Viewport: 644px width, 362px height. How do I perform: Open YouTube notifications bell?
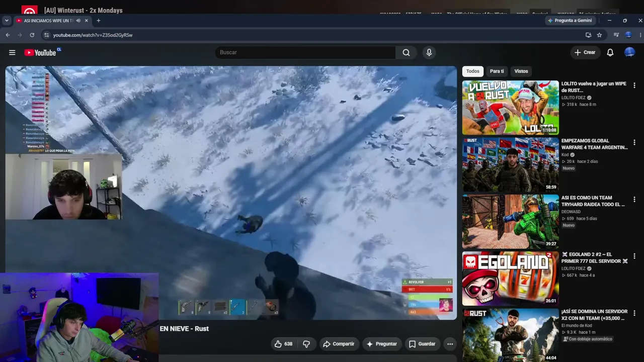click(x=610, y=52)
